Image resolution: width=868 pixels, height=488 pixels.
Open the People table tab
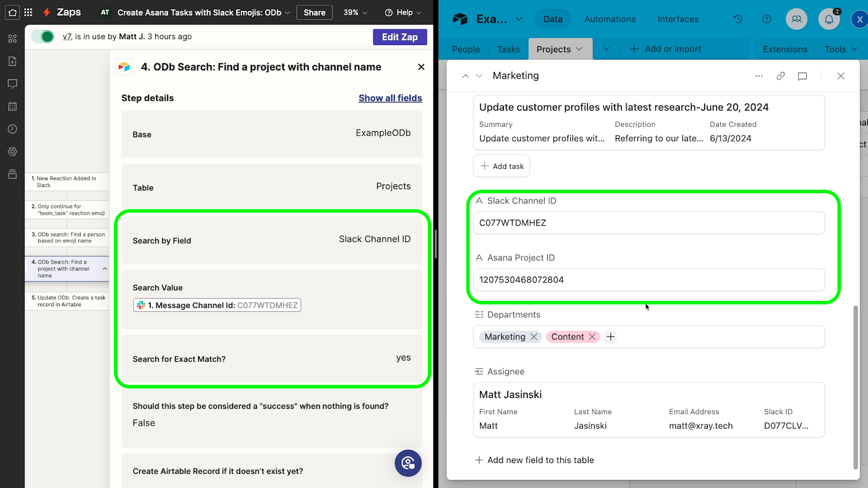[466, 49]
